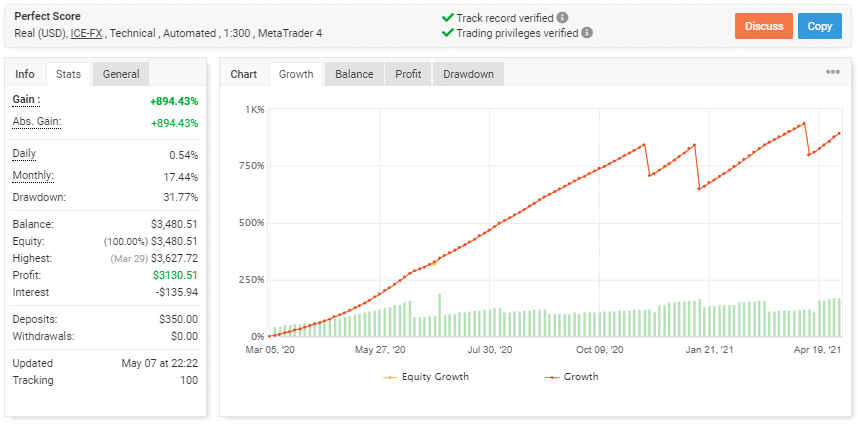Click the tallest green bar in chart
The image size is (858, 426).
tap(439, 315)
